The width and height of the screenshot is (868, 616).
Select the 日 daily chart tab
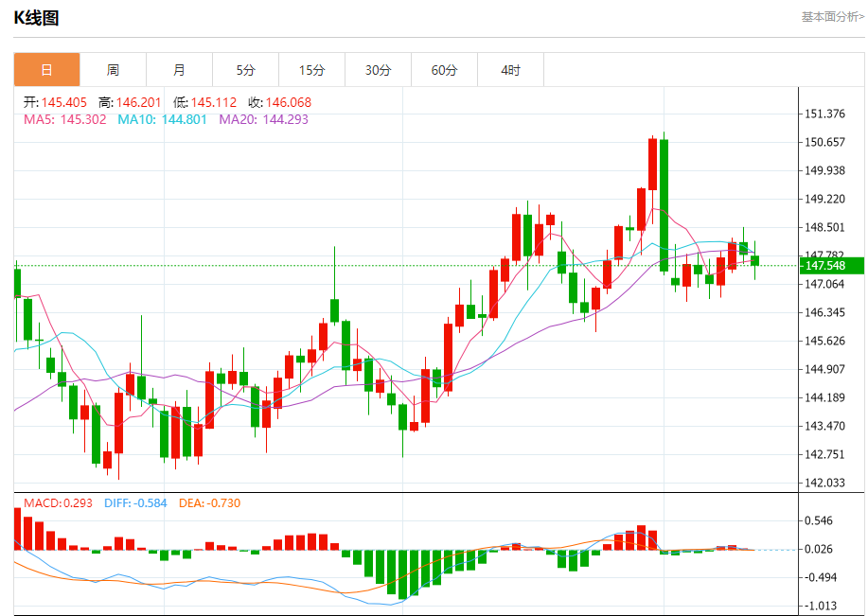pos(47,70)
